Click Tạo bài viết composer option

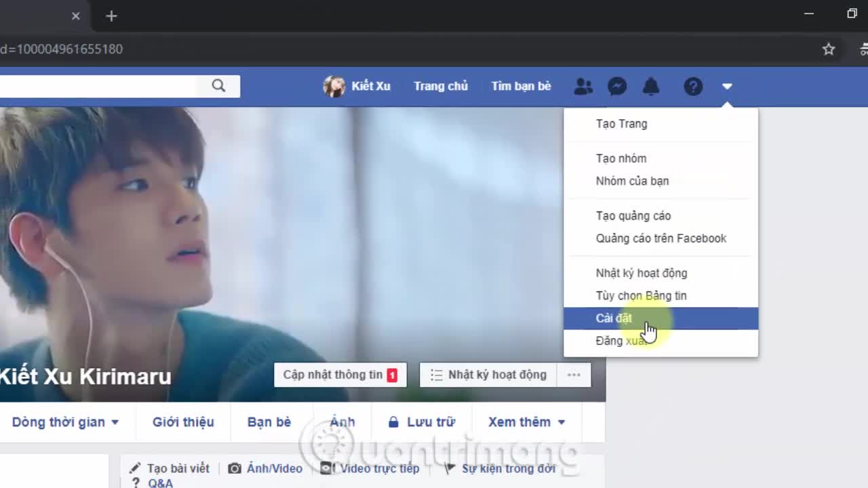[x=170, y=468]
